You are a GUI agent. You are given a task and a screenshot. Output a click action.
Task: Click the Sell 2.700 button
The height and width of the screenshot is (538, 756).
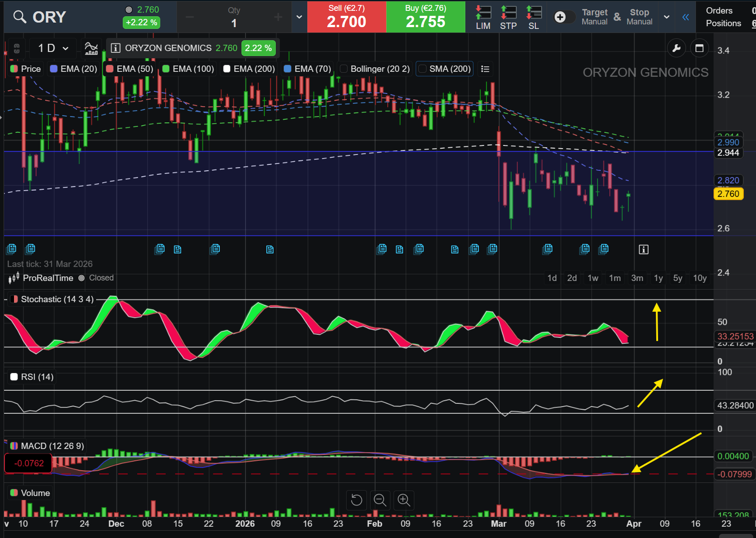(x=346, y=17)
